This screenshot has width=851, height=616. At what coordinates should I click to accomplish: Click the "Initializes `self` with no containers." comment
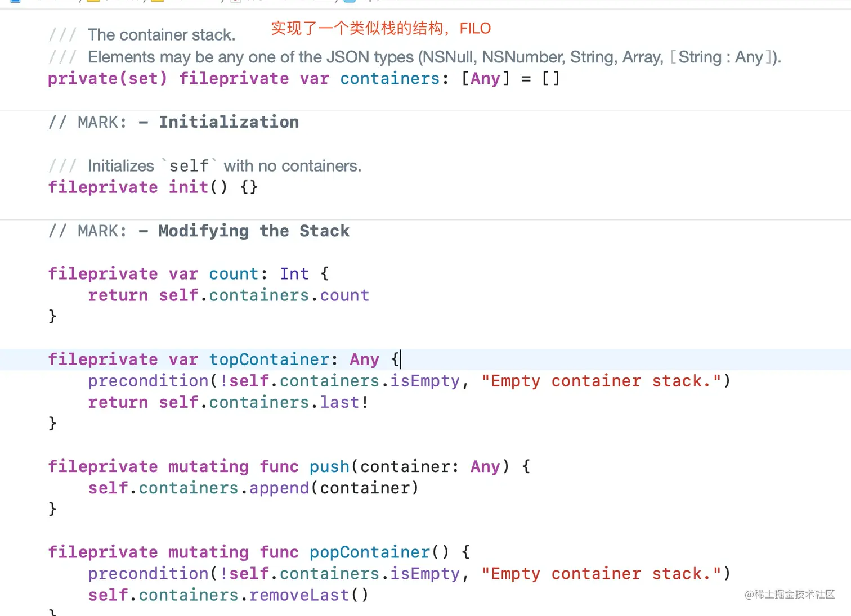click(x=205, y=166)
